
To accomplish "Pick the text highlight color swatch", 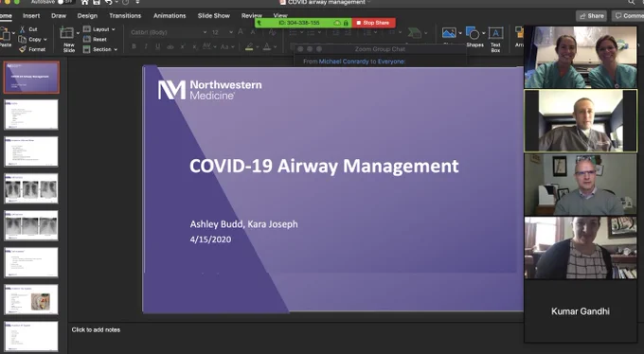I will coord(249,46).
